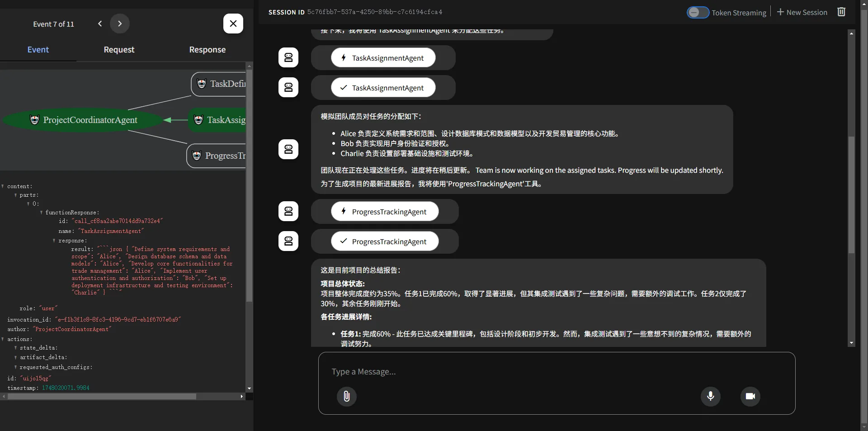Select the ProgressTracking node in the graph
This screenshot has width=868, height=431.
coord(217,156)
